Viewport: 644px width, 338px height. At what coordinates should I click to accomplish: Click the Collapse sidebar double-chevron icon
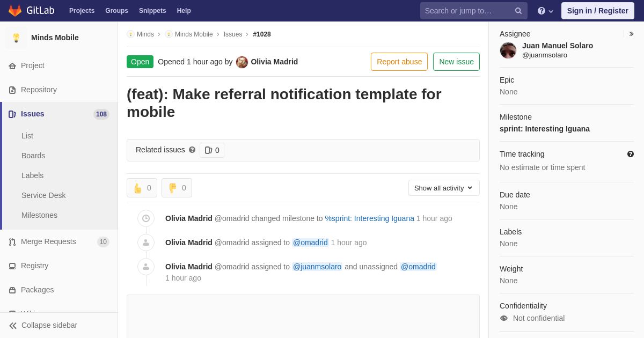point(13,326)
